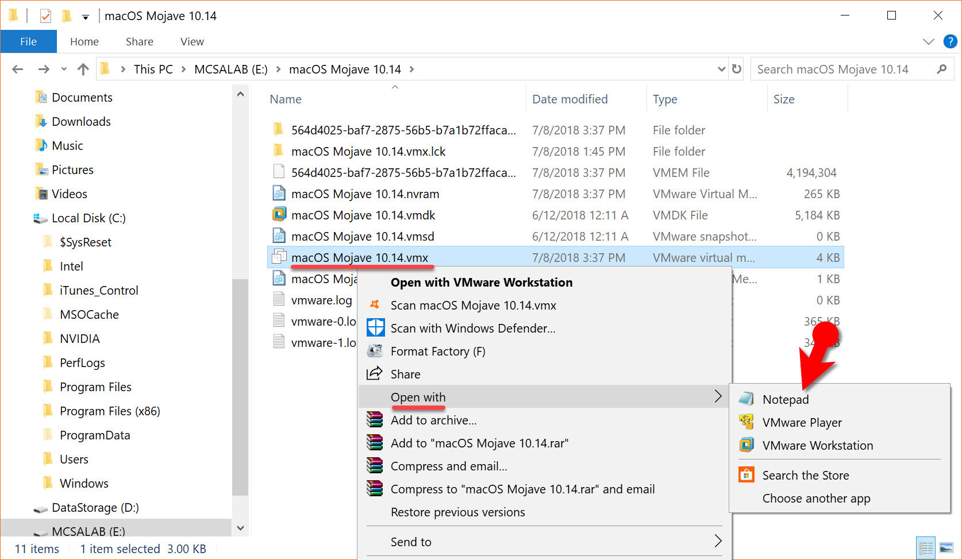Click MCSALAB (E:) in breadcrumb path
Image resolution: width=962 pixels, height=560 pixels.
point(231,69)
